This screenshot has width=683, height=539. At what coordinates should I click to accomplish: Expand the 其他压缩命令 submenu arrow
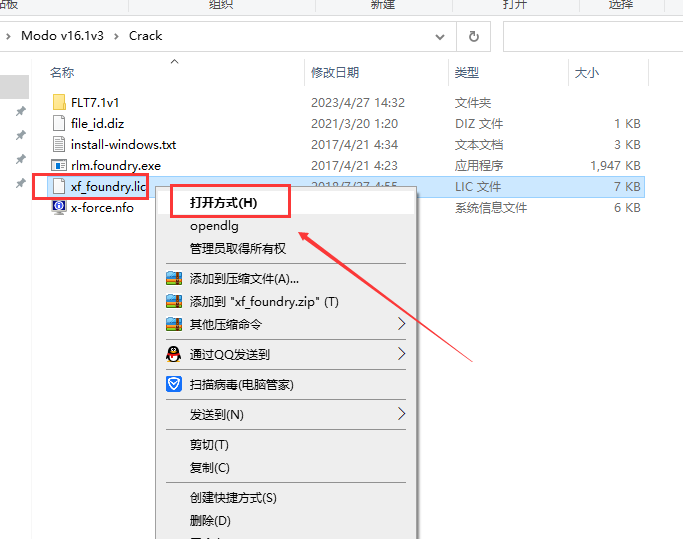point(401,324)
